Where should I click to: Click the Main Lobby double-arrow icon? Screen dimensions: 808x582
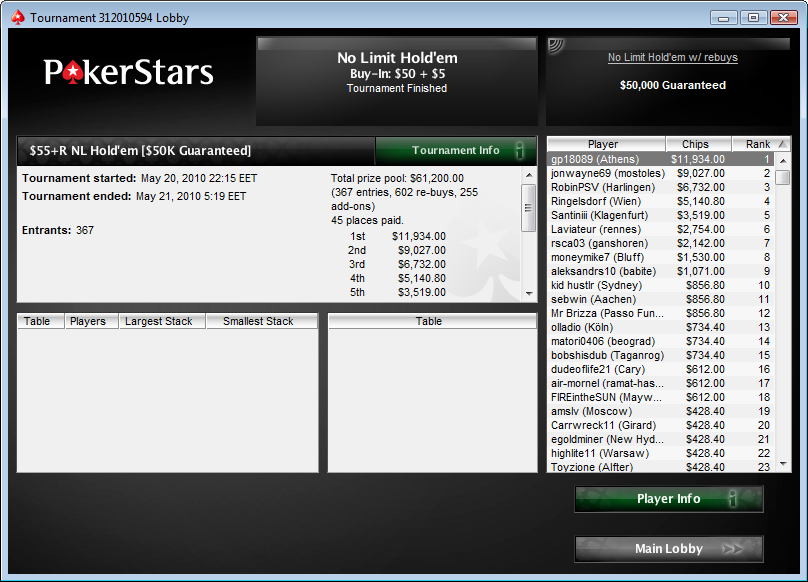coord(732,548)
